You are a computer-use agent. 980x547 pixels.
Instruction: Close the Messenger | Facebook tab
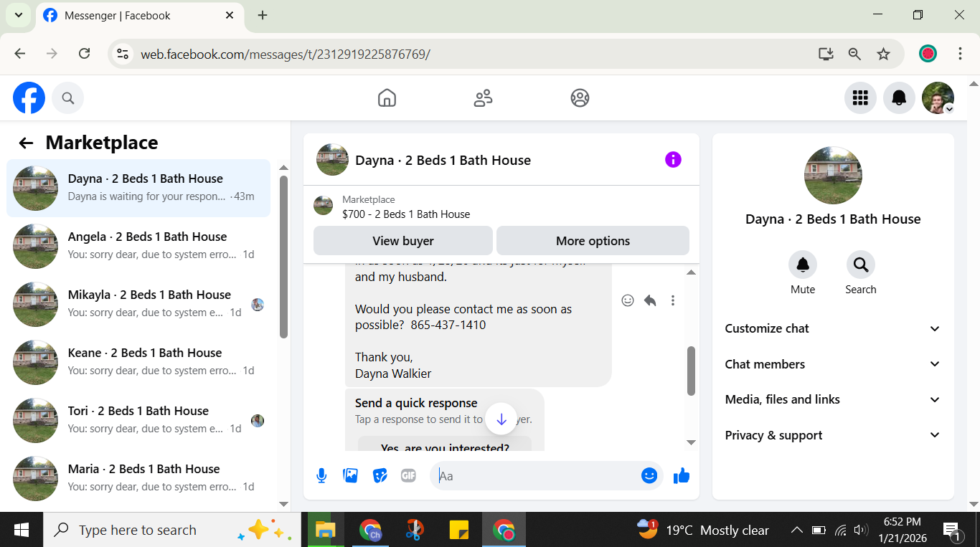tap(230, 15)
